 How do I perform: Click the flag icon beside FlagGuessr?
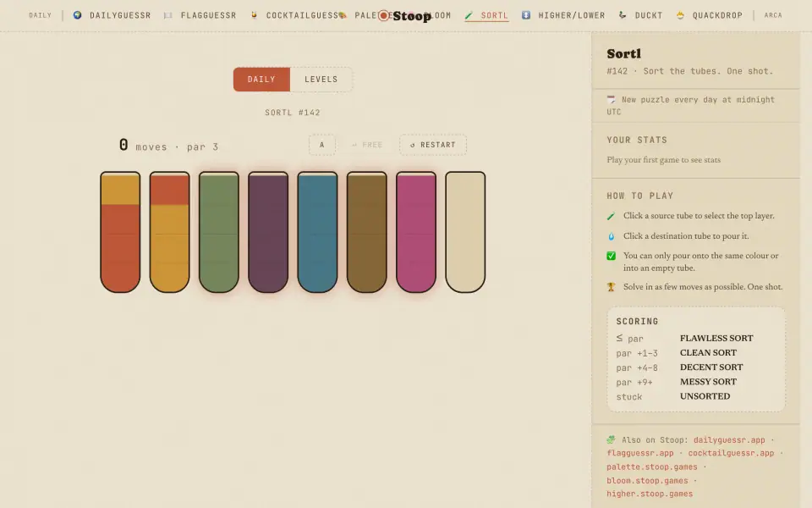[167, 15]
